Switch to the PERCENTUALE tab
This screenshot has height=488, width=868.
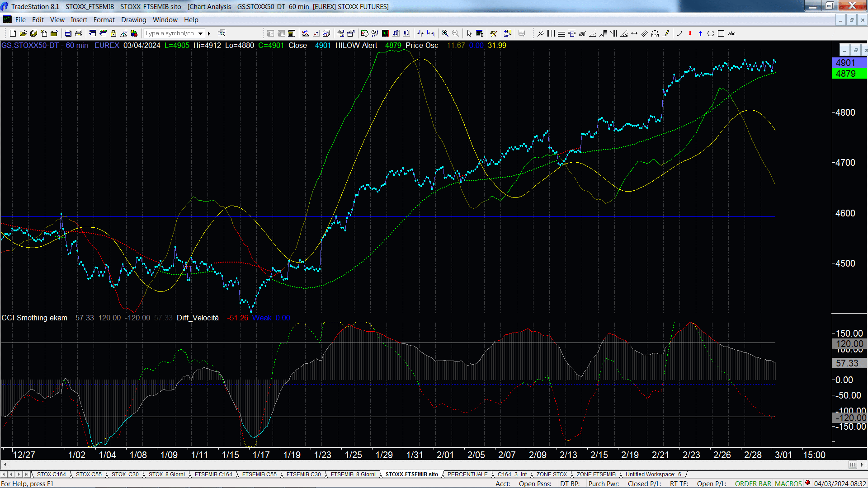click(x=467, y=474)
